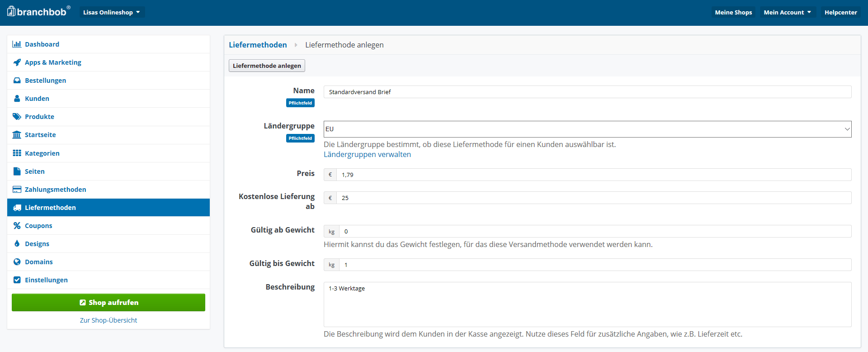
Task: Open the Ländergruppen verwalten link
Action: [x=367, y=154]
